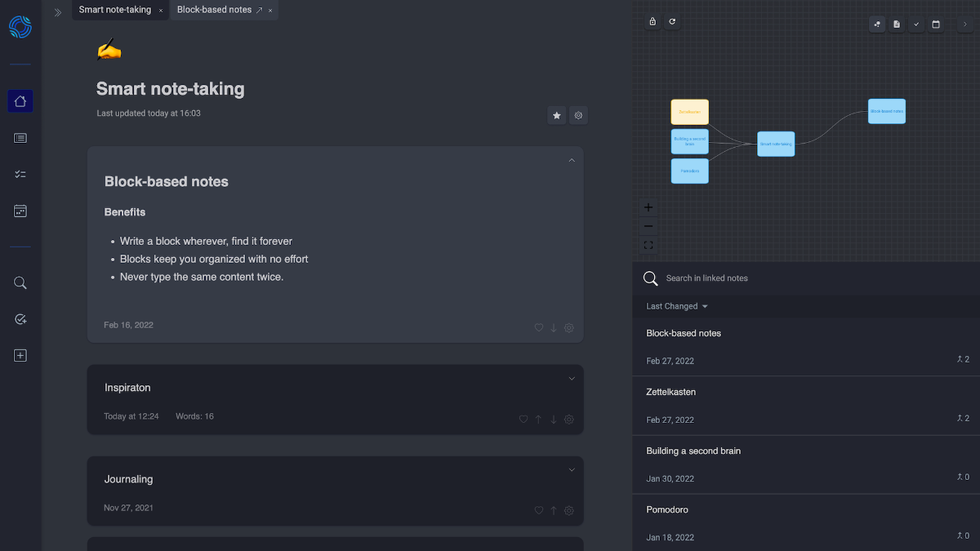The width and height of the screenshot is (980, 551).
Task: Click the add-new plus icon in sidebar
Action: point(20,355)
